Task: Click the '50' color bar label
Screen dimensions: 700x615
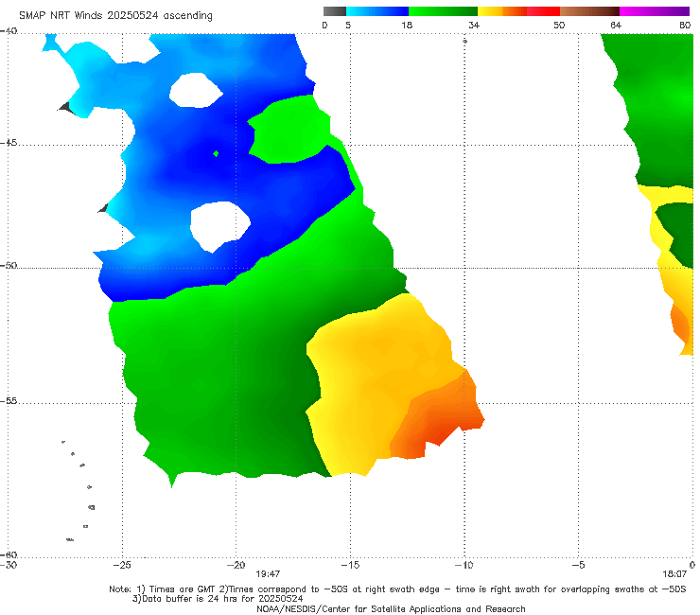Action: 559,25
